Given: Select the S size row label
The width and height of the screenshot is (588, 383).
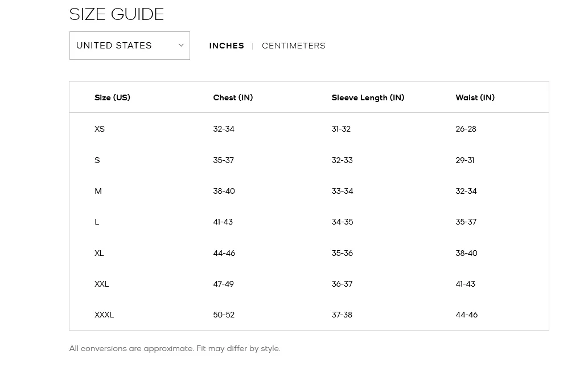Looking at the screenshot, I should [x=97, y=160].
